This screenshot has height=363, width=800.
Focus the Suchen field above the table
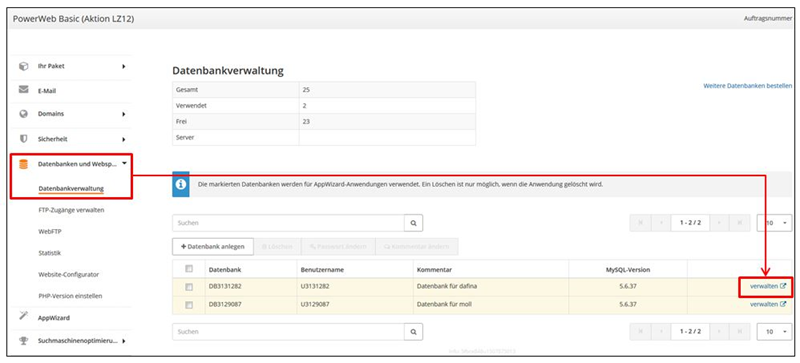[288, 223]
